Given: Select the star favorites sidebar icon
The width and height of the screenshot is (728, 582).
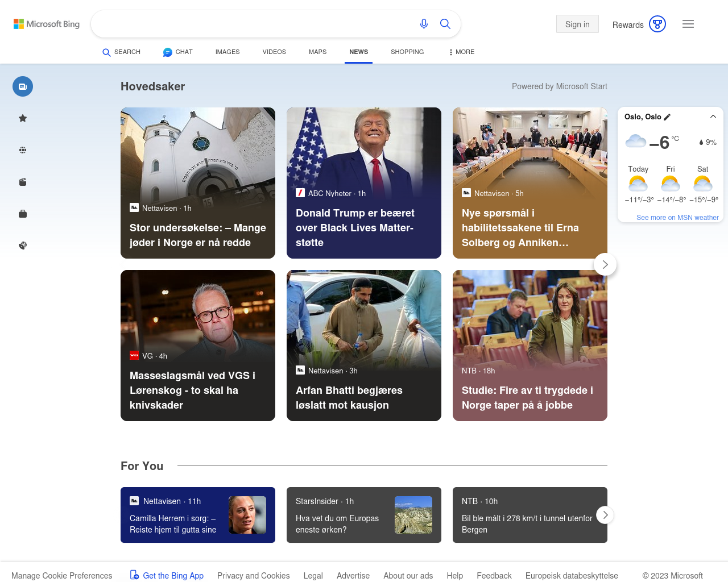Looking at the screenshot, I should point(23,118).
